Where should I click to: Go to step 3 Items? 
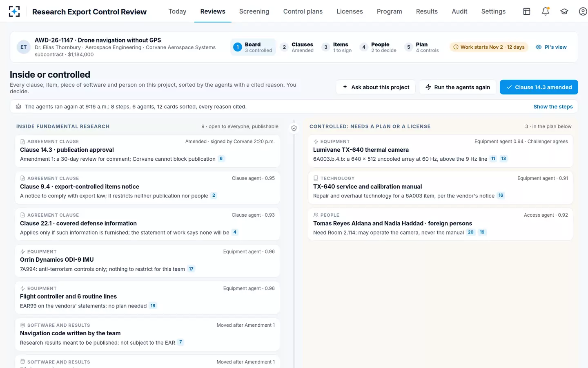coord(337,47)
